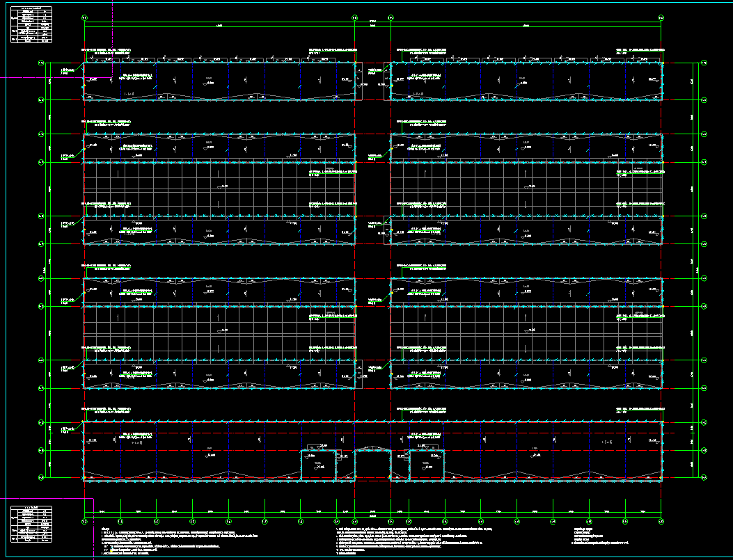
Task: Select the left small cyan room in bottom building
Action: tap(317, 465)
